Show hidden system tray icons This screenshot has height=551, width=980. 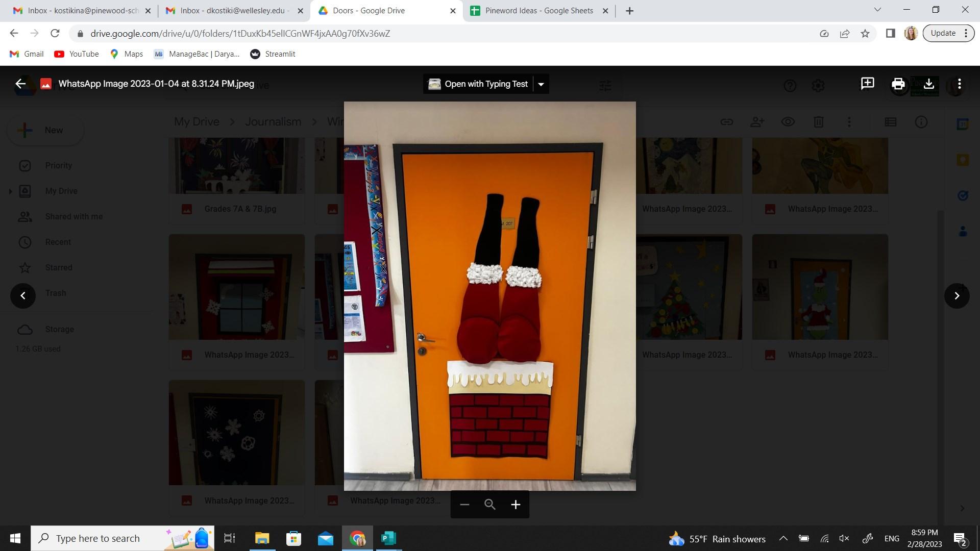[783, 538]
